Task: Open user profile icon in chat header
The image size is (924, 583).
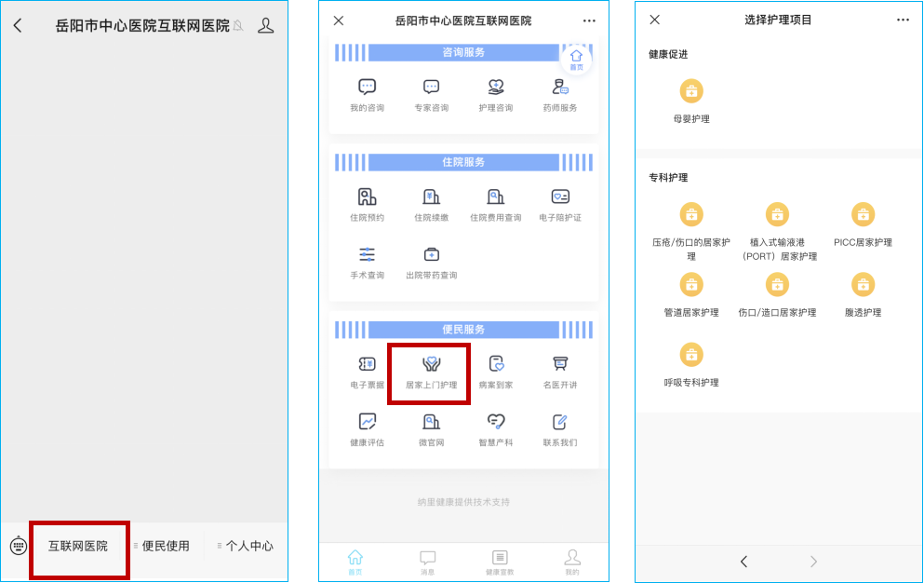Action: click(266, 25)
